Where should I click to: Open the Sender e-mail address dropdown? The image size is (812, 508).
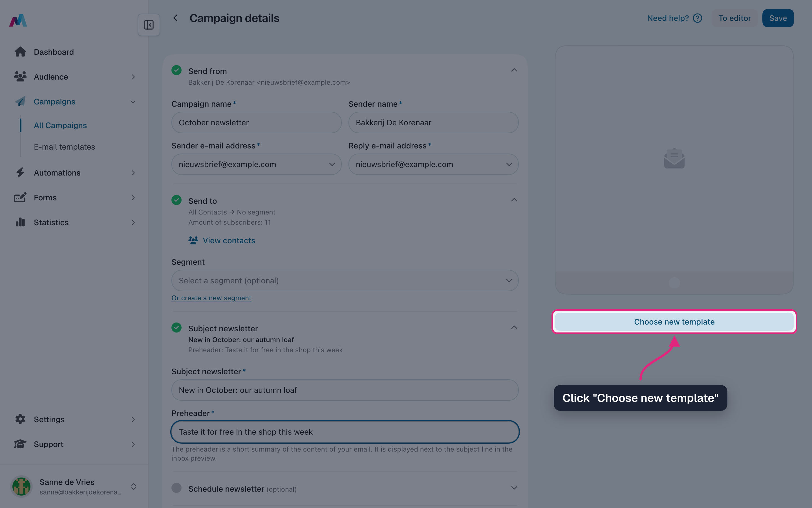click(256, 164)
